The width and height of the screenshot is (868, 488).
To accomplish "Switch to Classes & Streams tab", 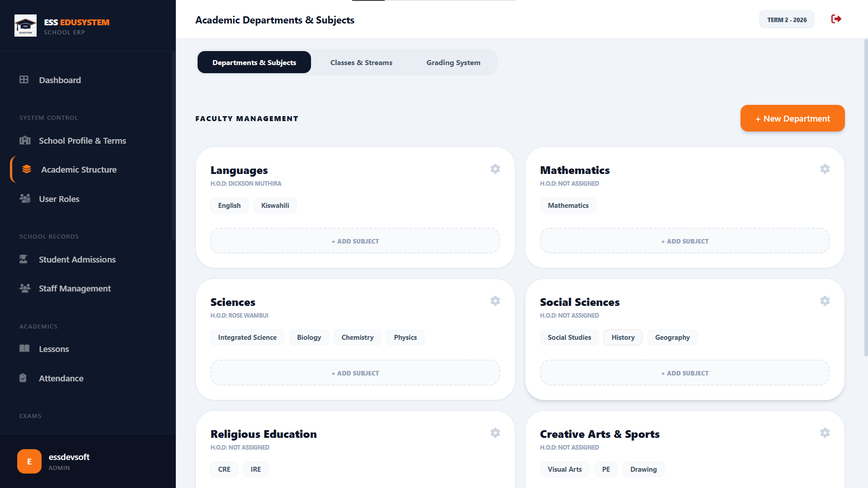I will [361, 62].
